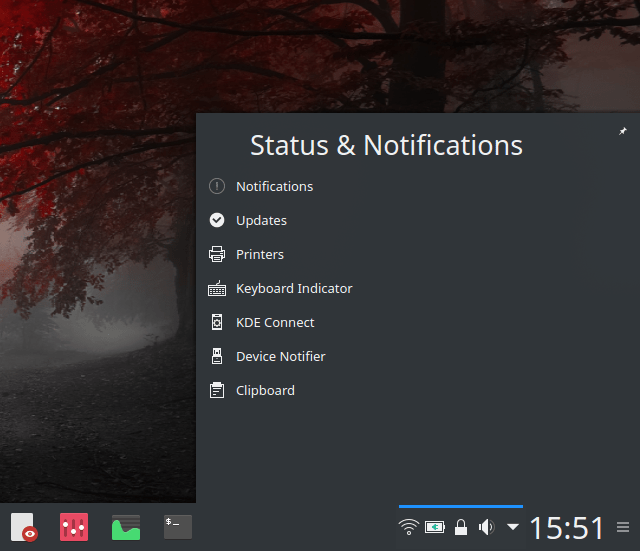This screenshot has height=551, width=640.
Task: Collapse the system tray arrow expander
Action: pyautogui.click(x=513, y=527)
